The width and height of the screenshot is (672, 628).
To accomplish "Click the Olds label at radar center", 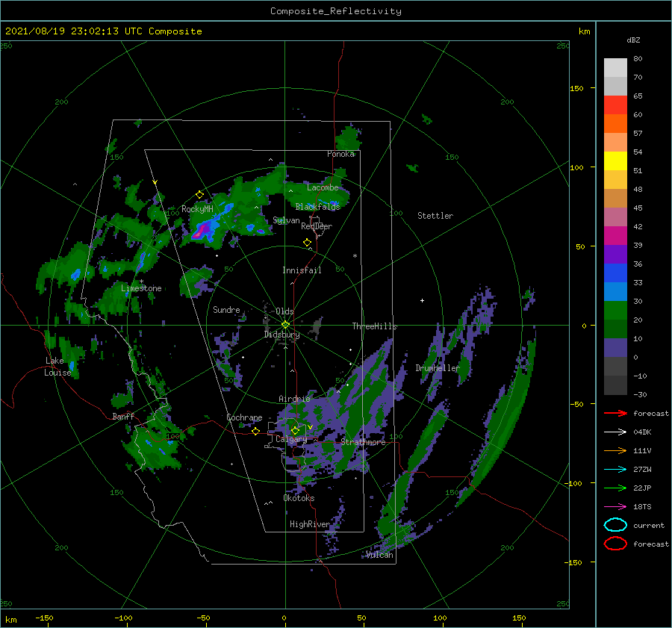I will point(284,311).
